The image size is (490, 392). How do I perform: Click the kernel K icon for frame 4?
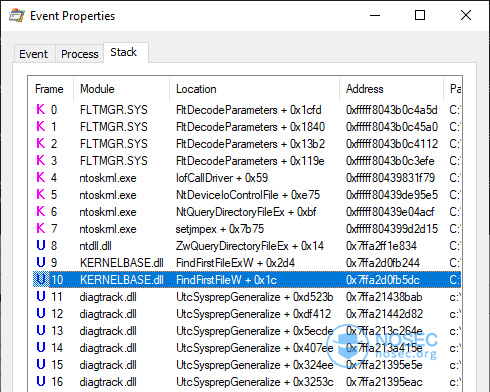pyautogui.click(x=41, y=177)
